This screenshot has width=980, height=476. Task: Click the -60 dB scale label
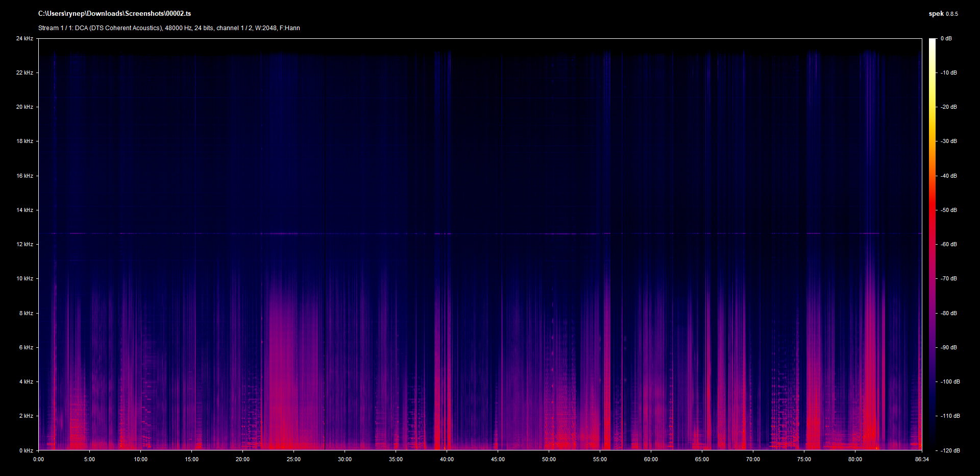pos(949,244)
